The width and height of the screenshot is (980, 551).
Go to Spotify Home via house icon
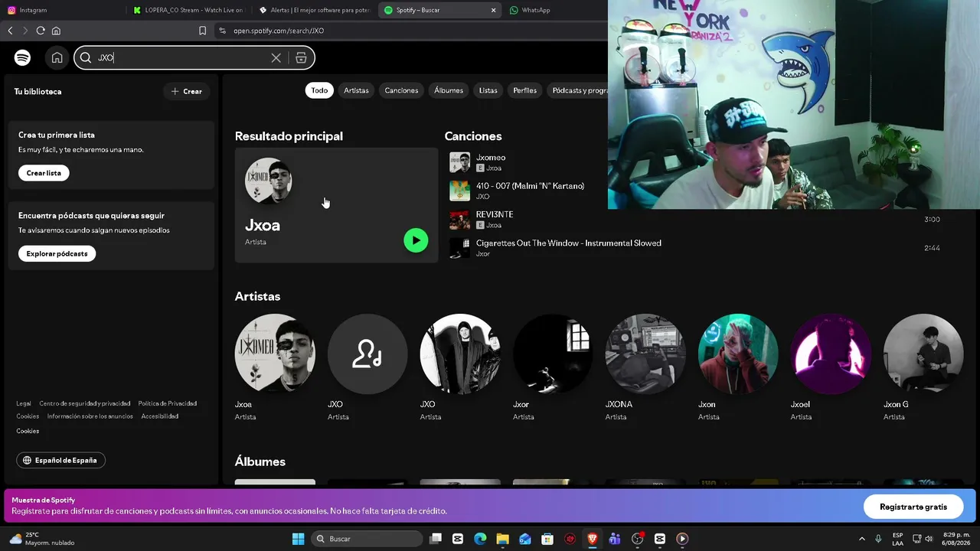pos(57,57)
